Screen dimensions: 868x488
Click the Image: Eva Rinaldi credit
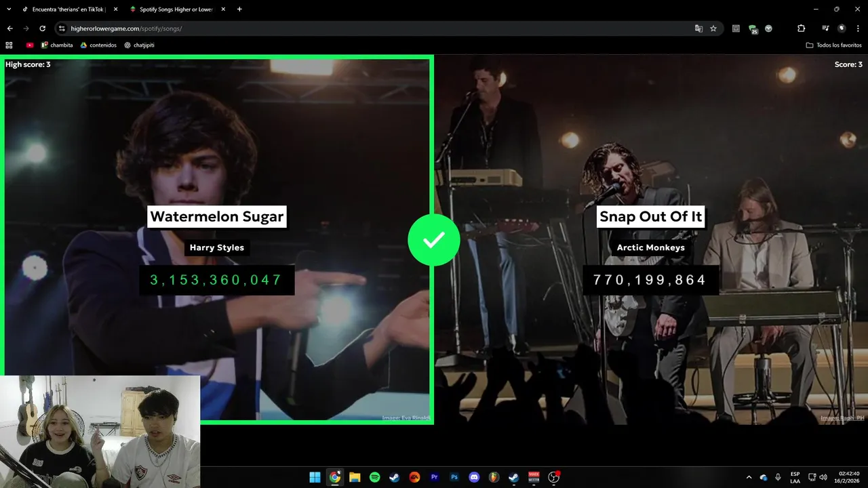[x=406, y=418]
